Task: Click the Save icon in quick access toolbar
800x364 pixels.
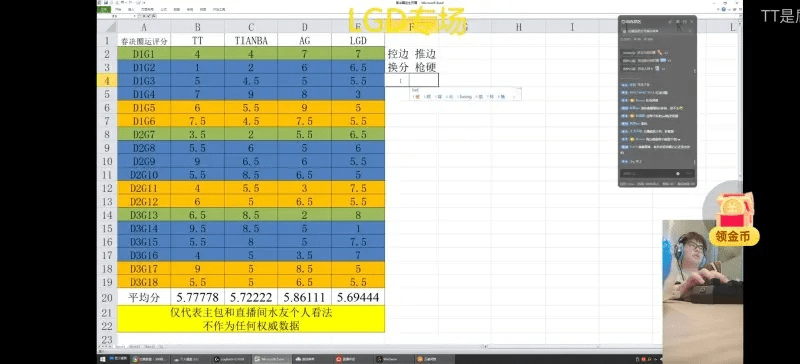Action: 106,2
